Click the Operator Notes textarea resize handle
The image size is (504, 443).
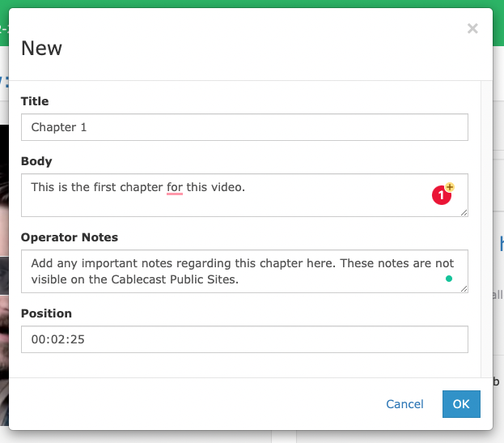pos(464,288)
